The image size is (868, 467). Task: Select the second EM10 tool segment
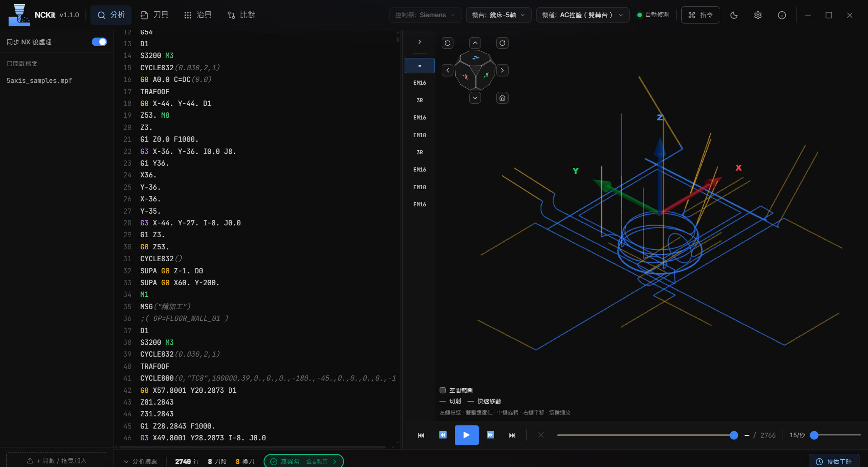(x=420, y=187)
